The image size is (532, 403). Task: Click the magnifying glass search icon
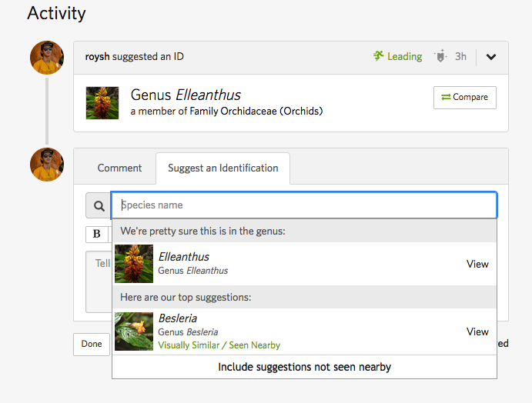click(99, 205)
